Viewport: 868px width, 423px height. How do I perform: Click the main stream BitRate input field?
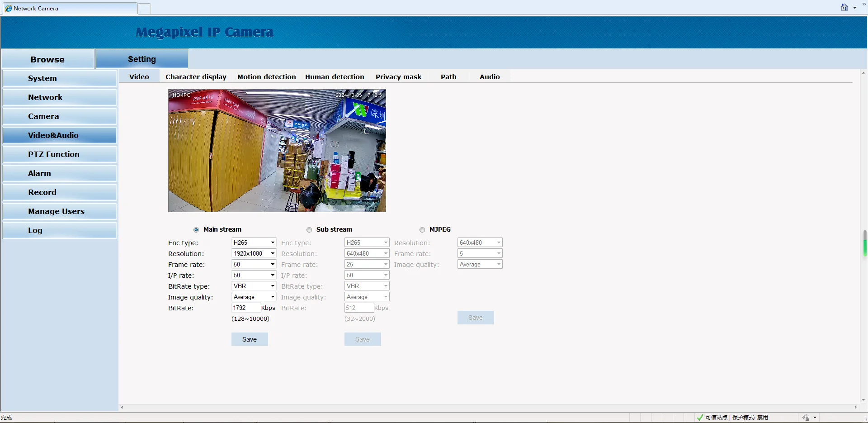tap(246, 308)
